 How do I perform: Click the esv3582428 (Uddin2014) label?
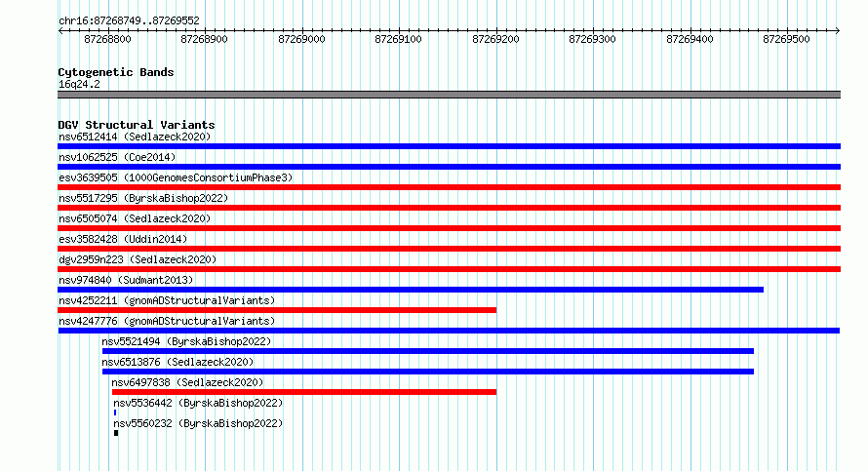(x=123, y=239)
